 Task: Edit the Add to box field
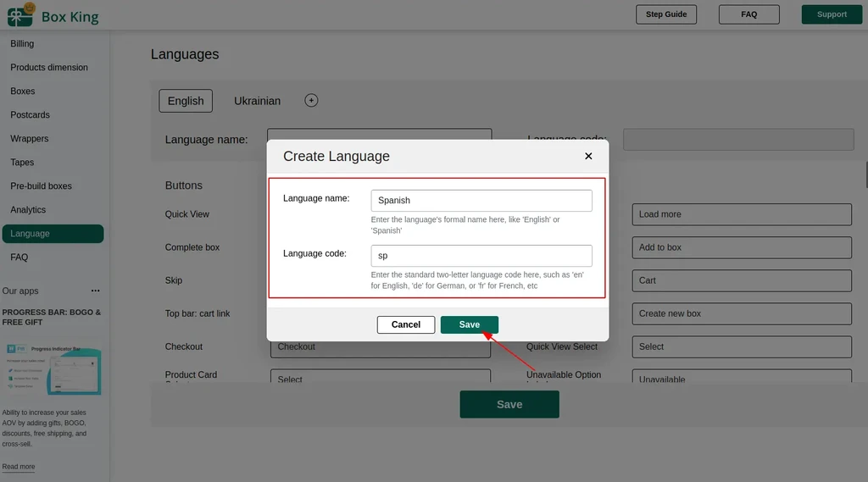(742, 247)
